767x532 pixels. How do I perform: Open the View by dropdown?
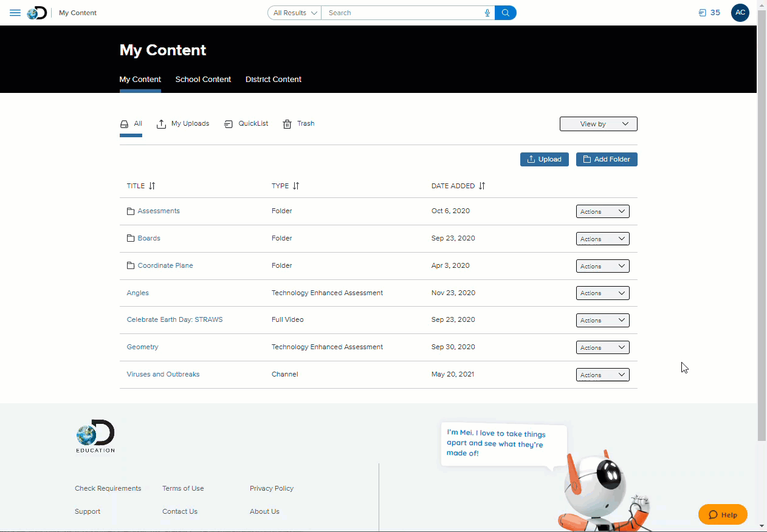(598, 123)
